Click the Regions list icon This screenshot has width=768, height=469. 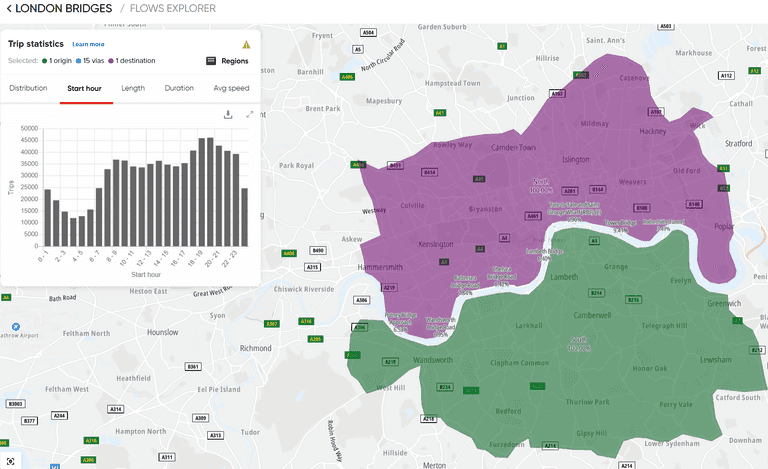pyautogui.click(x=211, y=61)
